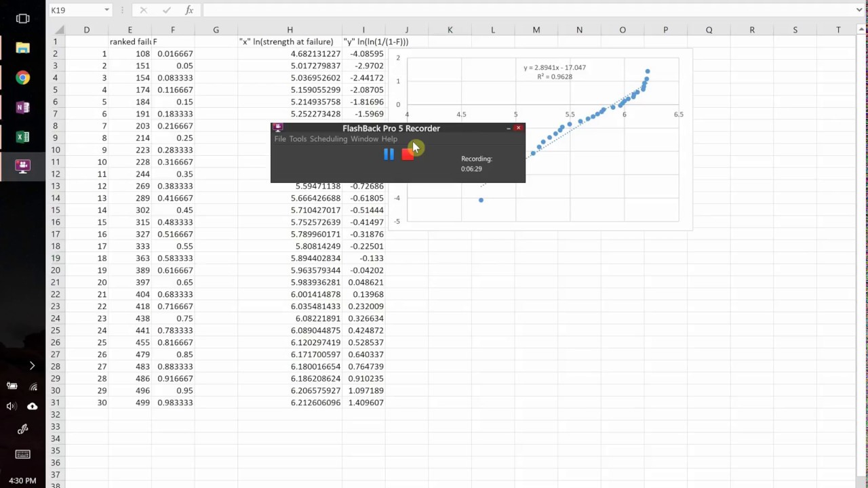This screenshot has height=488, width=868.
Task: Expand the hidden system tray icons chevron
Action: [x=32, y=366]
